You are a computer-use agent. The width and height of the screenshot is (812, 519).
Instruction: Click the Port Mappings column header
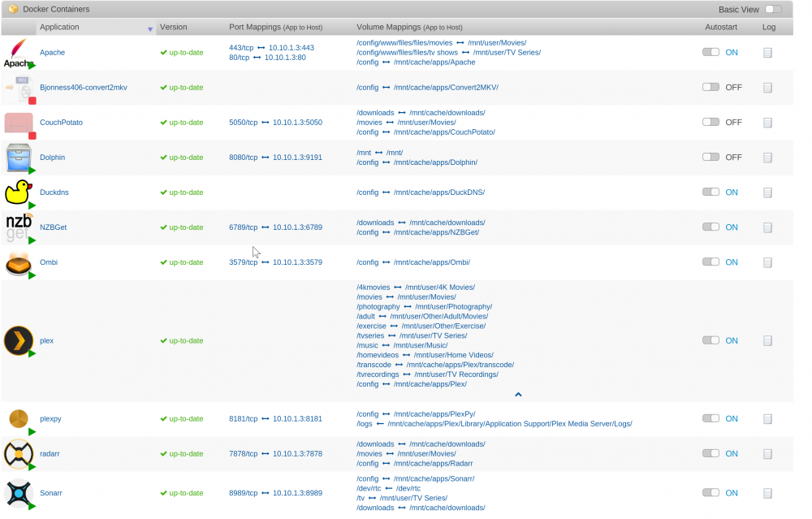[x=275, y=27]
